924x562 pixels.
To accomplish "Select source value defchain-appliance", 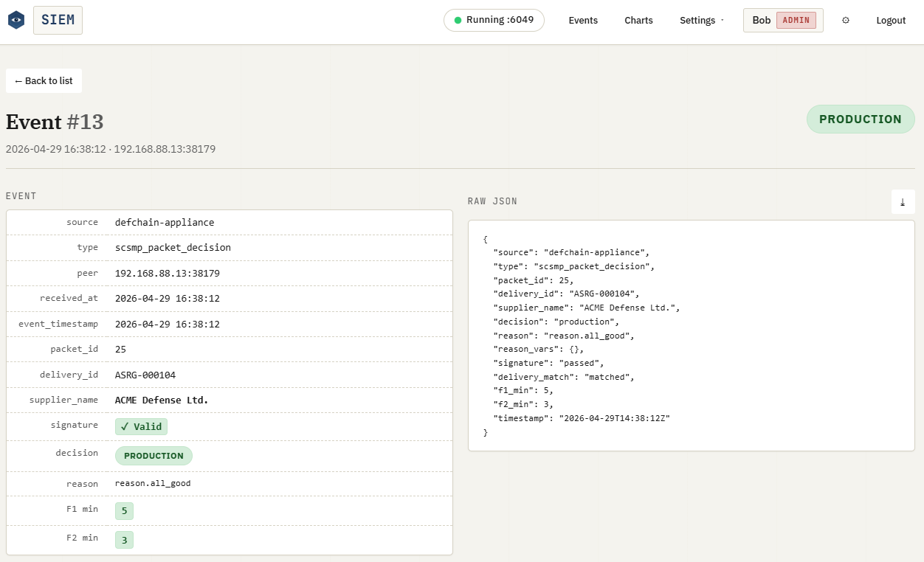I will [x=165, y=222].
